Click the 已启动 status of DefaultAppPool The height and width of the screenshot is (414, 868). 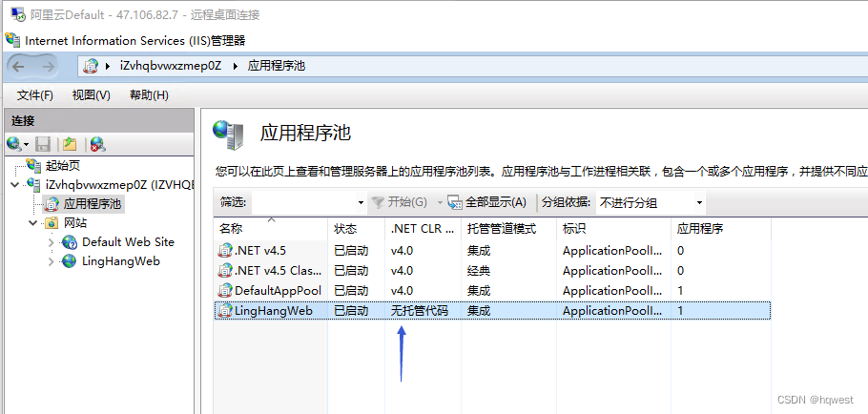(351, 291)
